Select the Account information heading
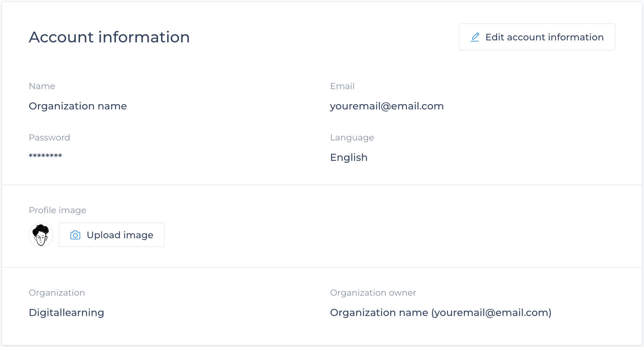644x347 pixels. point(109,37)
